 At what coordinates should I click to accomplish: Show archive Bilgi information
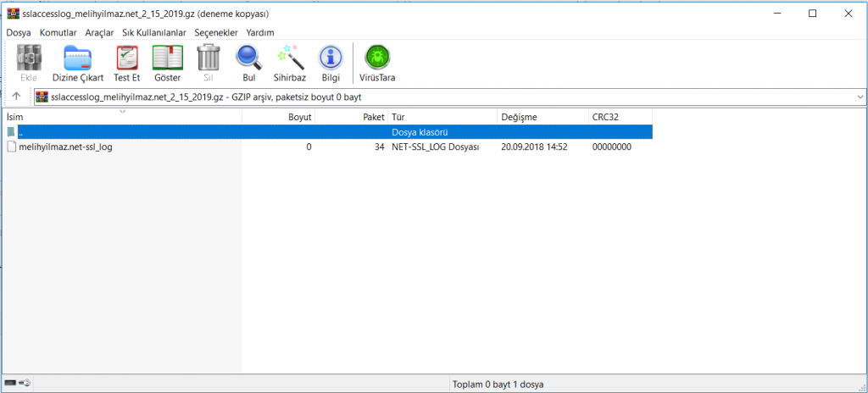coord(330,63)
